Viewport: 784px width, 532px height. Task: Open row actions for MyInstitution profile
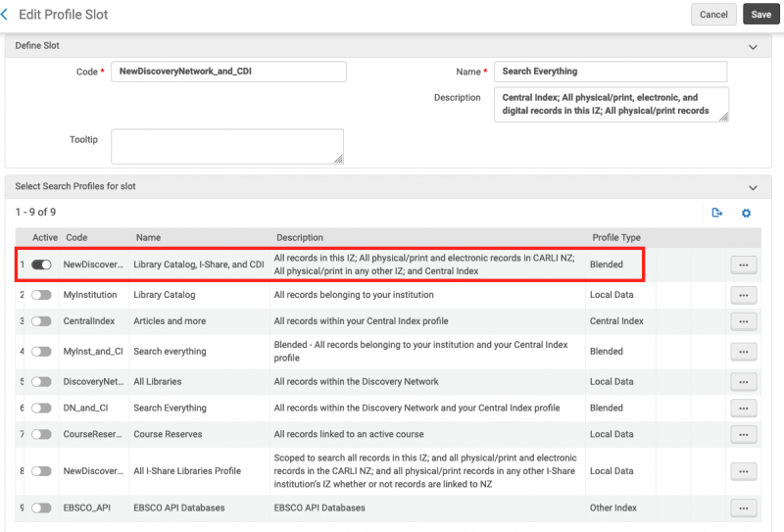[x=744, y=295]
